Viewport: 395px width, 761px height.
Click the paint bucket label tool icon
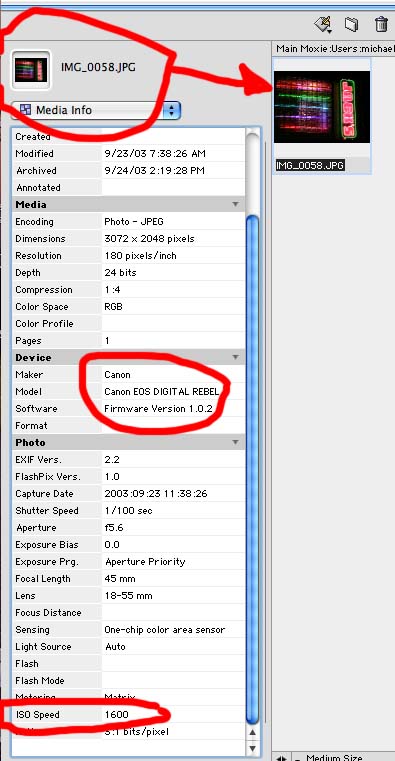(323, 24)
